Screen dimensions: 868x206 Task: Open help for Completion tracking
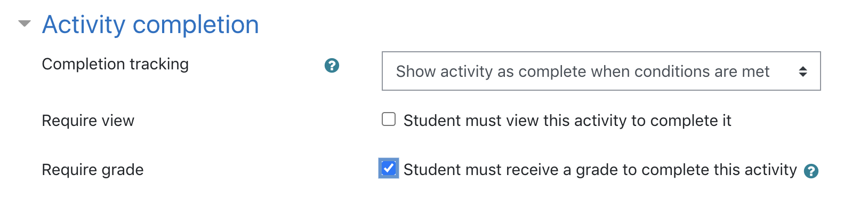pos(332,66)
